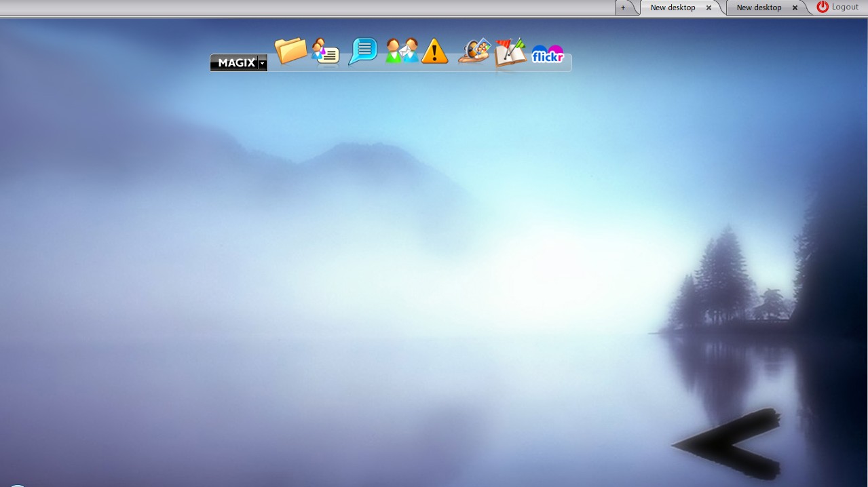
Task: Expand the MAGIX dropdown arrow
Action: 263,63
